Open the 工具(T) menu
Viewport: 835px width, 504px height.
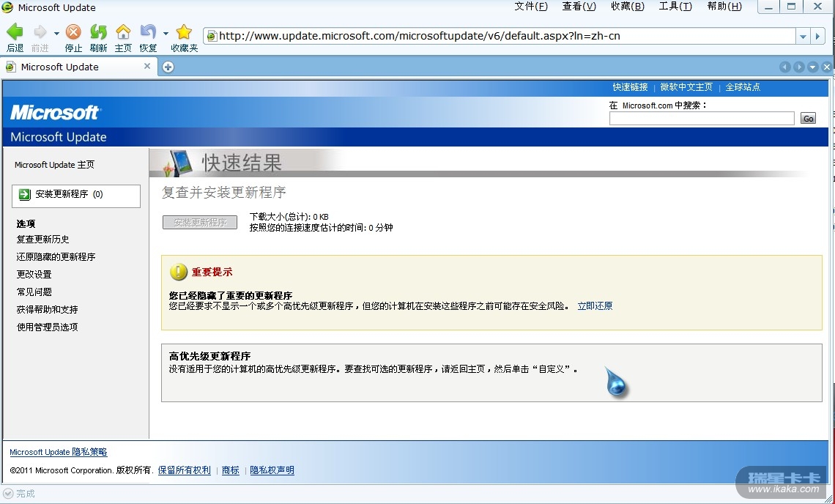point(675,7)
